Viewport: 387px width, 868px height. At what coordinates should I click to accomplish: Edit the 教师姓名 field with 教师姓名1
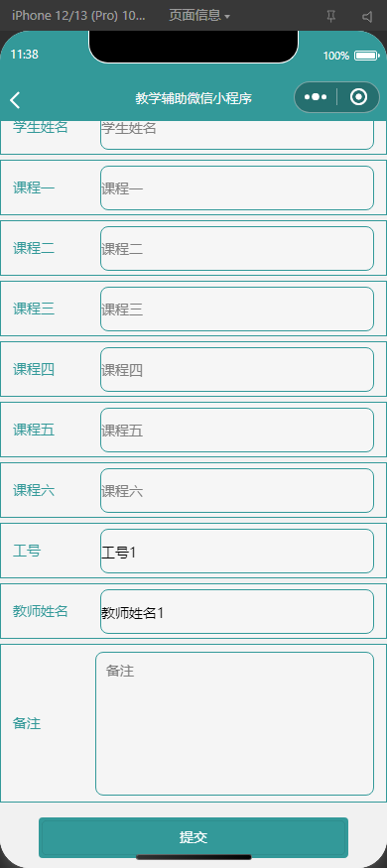click(x=237, y=612)
